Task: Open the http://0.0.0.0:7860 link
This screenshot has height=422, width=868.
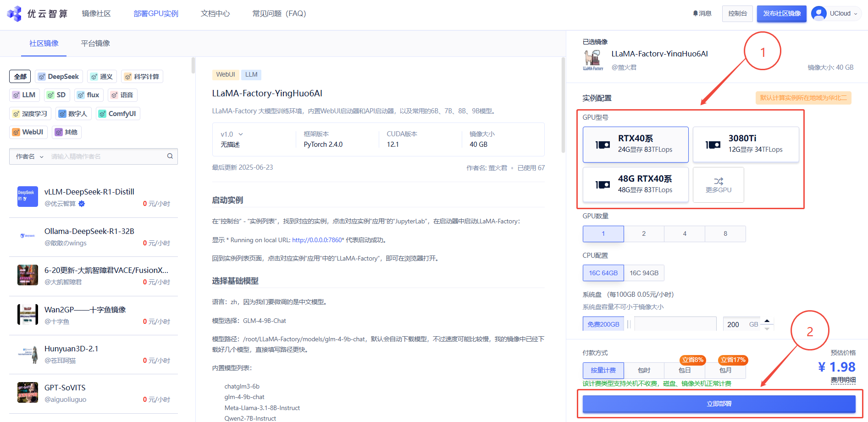Action: tap(317, 240)
